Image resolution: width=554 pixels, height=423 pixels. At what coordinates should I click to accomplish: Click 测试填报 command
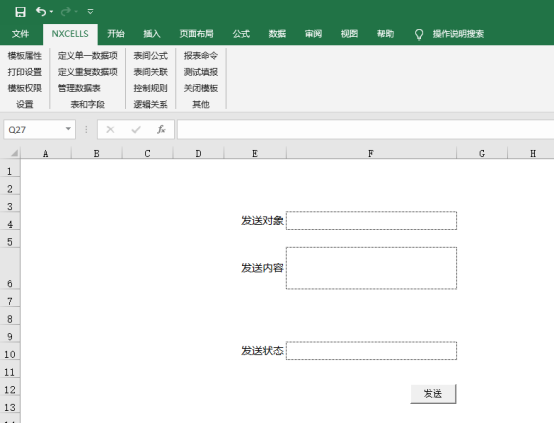(201, 72)
